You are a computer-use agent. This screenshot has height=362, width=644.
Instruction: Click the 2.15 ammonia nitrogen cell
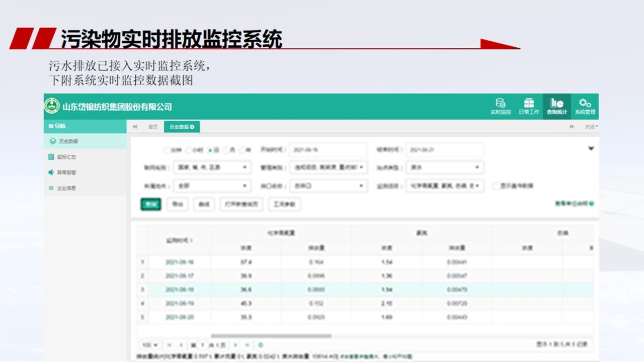(x=387, y=304)
